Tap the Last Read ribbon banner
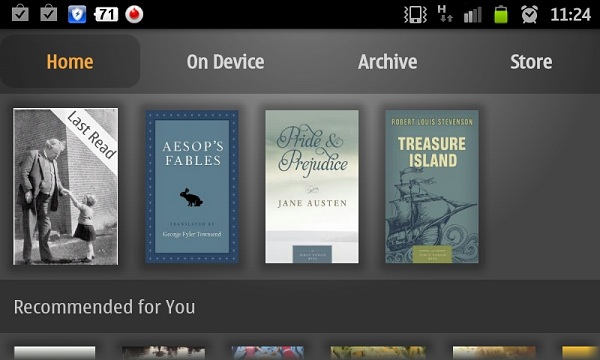The width and height of the screenshot is (600, 360). coord(92,135)
